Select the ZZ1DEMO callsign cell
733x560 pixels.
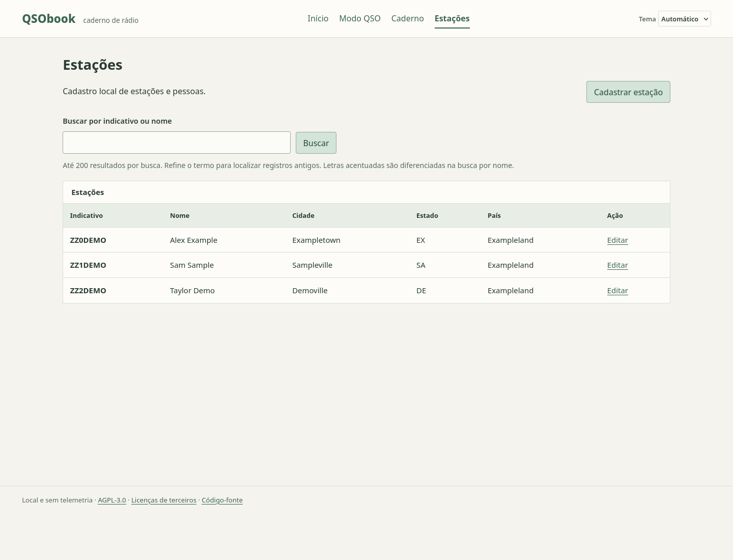coord(88,265)
